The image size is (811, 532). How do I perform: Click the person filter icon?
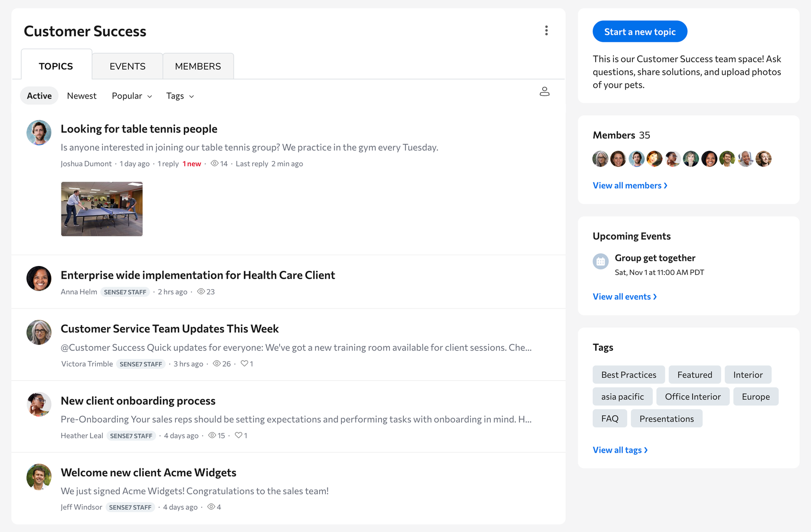(x=544, y=91)
